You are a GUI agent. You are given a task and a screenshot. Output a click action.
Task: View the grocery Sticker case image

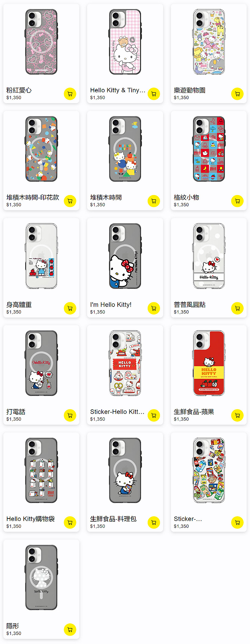[209, 471]
